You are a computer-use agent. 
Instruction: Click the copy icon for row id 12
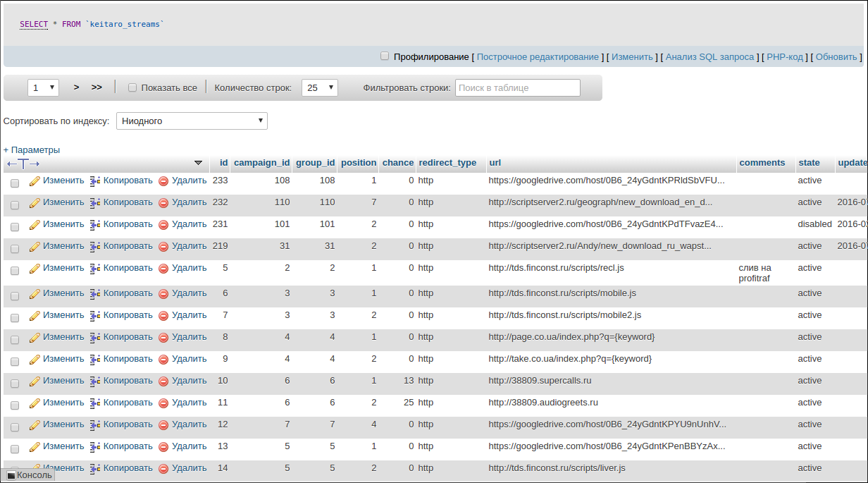[x=95, y=425]
